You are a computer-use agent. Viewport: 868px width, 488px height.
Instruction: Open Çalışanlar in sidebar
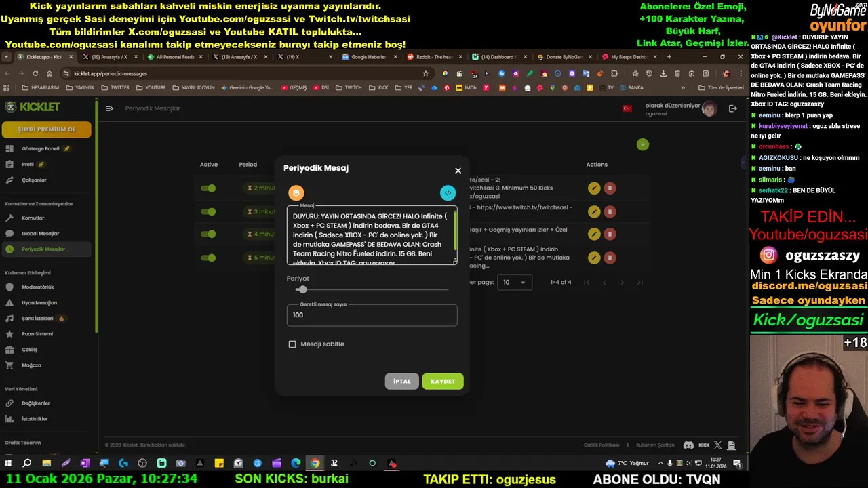click(46, 180)
